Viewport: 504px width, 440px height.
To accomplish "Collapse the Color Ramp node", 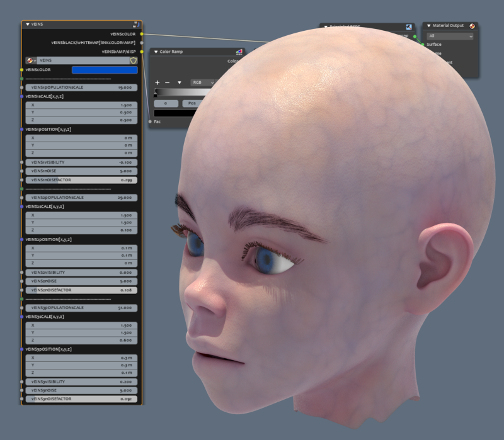I will (156, 52).
